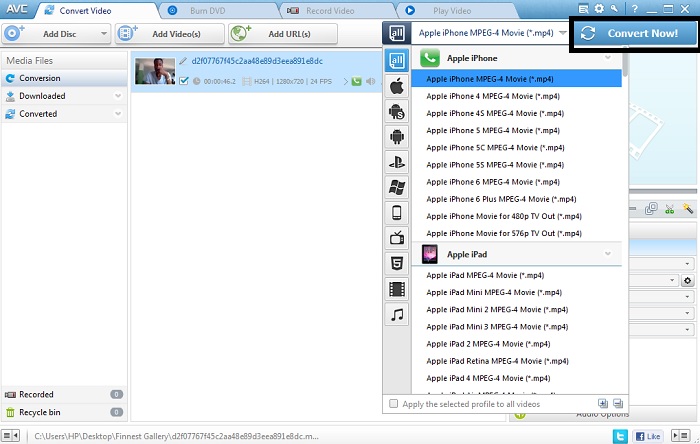Select the All profiles category icon in sidebar
This screenshot has height=444, width=700.
coord(396,60)
